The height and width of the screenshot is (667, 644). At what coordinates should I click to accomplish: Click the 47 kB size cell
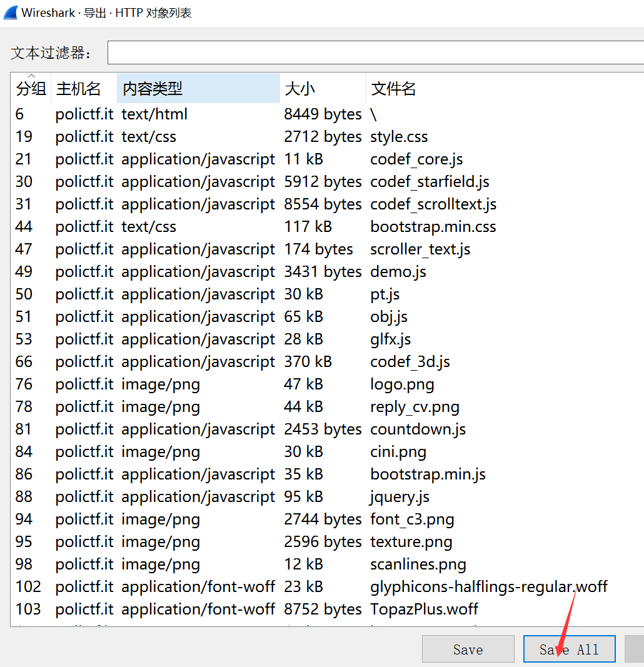click(303, 384)
